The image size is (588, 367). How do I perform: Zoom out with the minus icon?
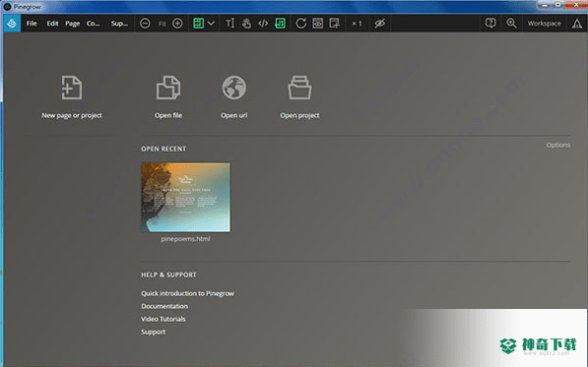(145, 24)
